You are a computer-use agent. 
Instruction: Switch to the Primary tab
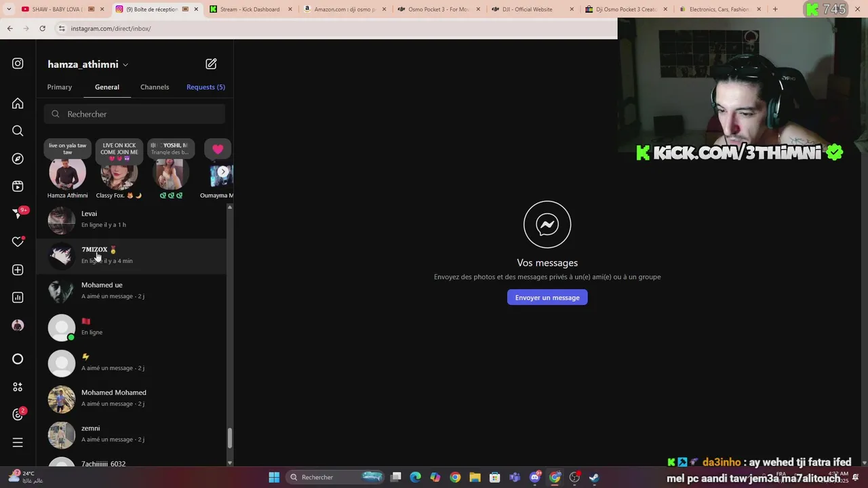click(x=60, y=87)
